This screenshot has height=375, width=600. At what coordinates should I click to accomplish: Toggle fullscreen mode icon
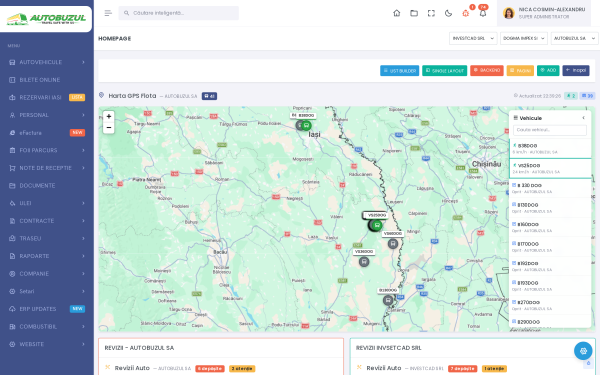click(431, 13)
